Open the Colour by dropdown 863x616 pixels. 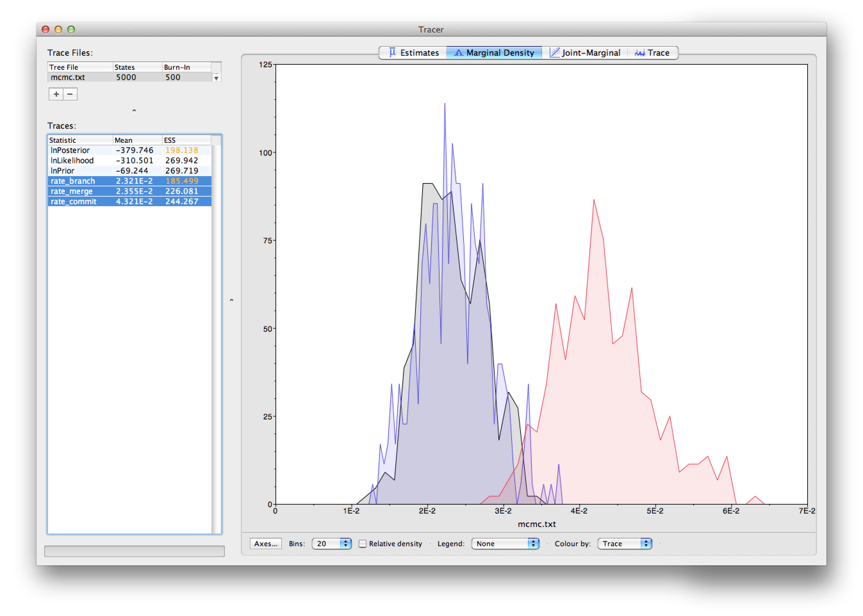tap(625, 544)
